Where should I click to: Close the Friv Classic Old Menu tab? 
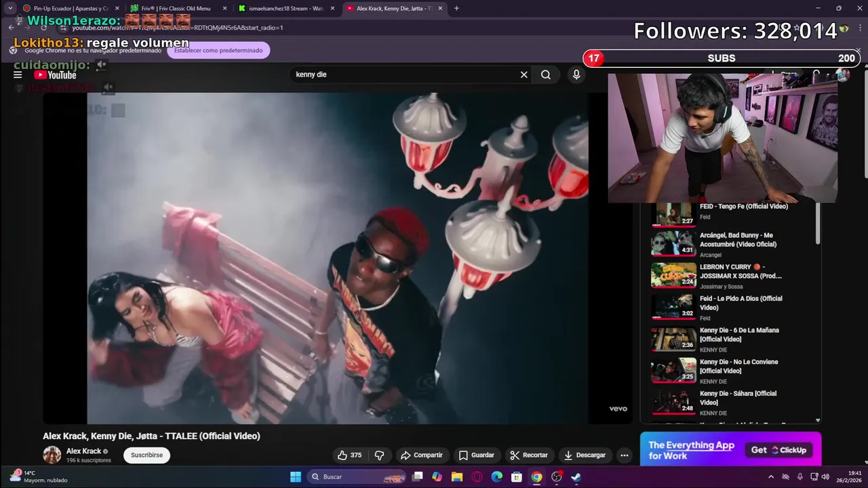tap(224, 8)
